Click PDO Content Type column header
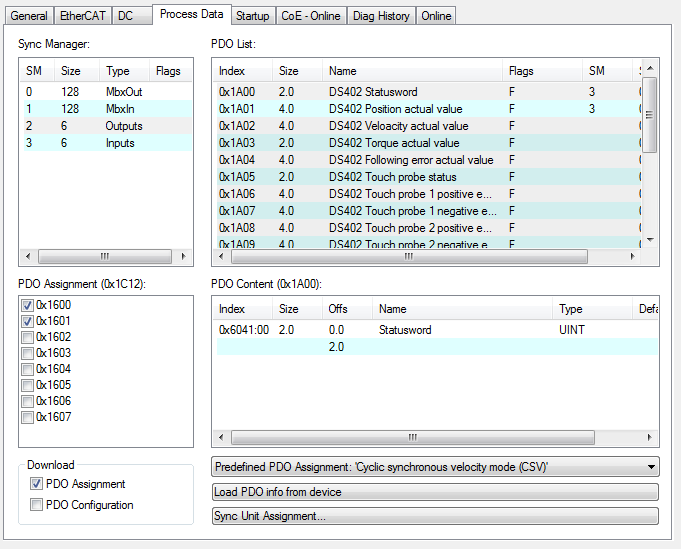 click(592, 309)
